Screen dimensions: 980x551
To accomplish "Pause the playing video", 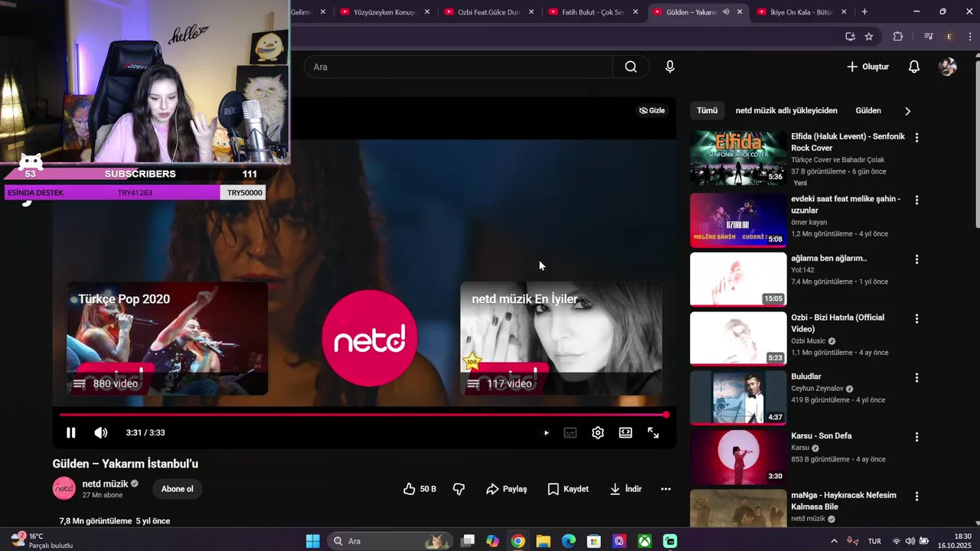I will (x=70, y=432).
